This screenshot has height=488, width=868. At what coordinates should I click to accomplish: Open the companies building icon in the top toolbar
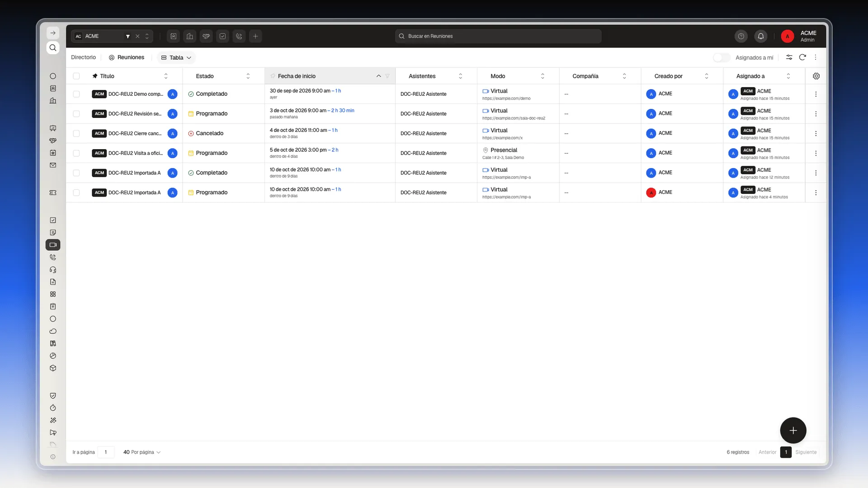(190, 36)
